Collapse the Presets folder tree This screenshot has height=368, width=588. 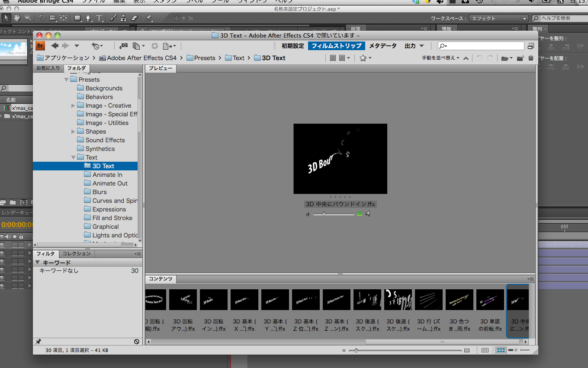tap(66, 80)
